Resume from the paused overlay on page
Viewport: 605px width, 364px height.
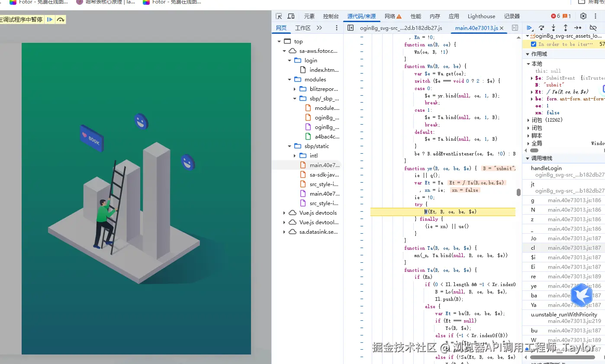[50, 19]
